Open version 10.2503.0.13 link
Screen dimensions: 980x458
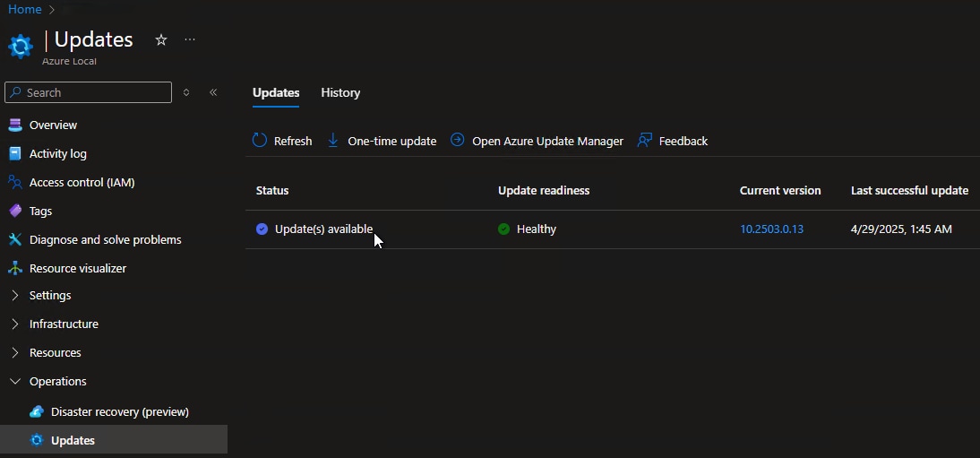pyautogui.click(x=772, y=229)
